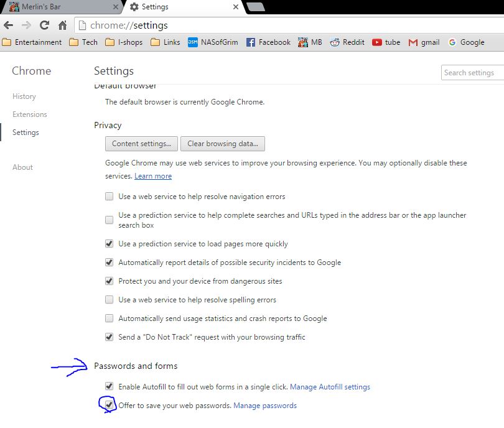Viewport: 504px width, 428px height.
Task: Open the Entertainment bookmarks folder
Action: (32, 42)
